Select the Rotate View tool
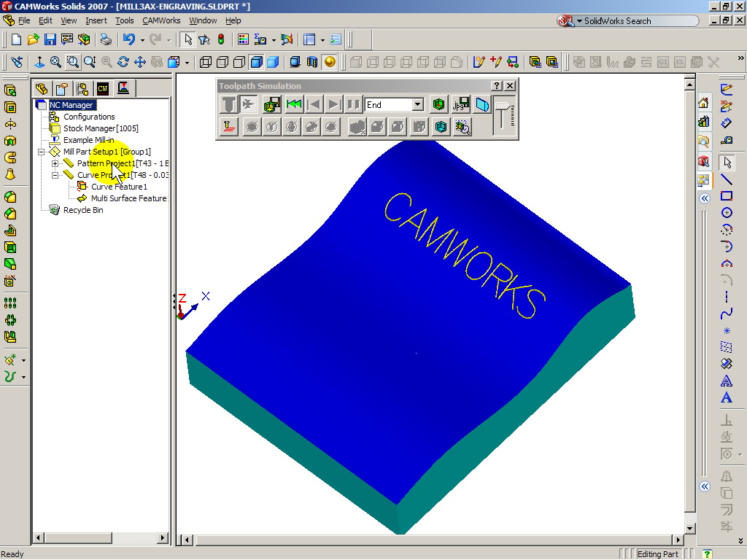 point(123,62)
